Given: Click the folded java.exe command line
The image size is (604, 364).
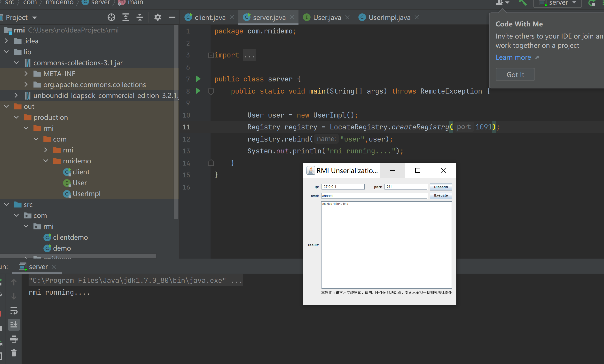Looking at the screenshot, I should click(136, 280).
